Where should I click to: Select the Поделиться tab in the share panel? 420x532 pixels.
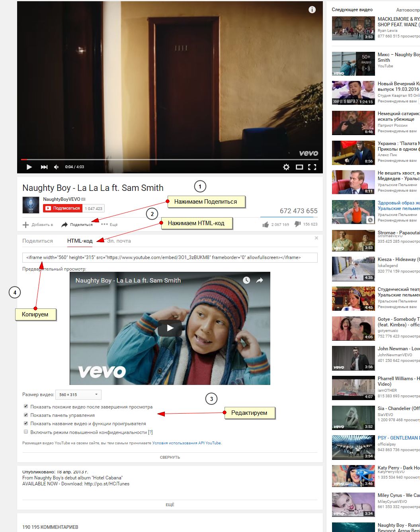point(37,241)
